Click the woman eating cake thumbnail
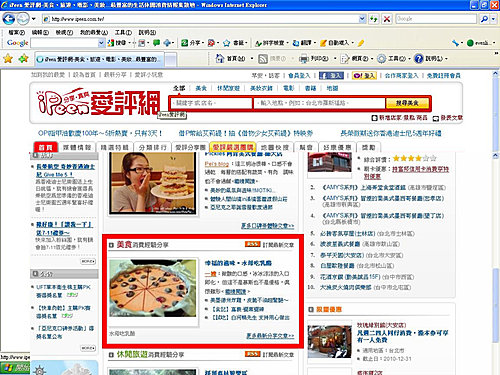Screen dimensions: 500x375 point(153,183)
